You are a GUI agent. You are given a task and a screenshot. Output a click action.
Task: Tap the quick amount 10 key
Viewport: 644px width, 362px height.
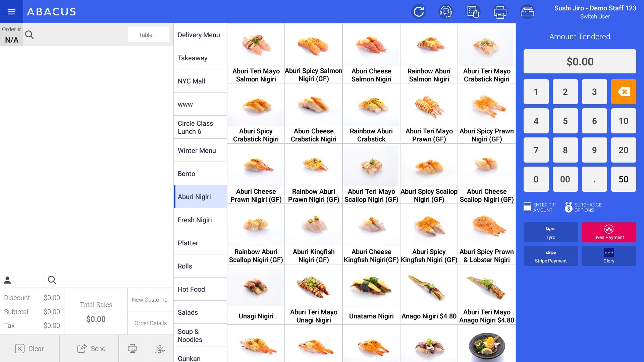point(624,121)
